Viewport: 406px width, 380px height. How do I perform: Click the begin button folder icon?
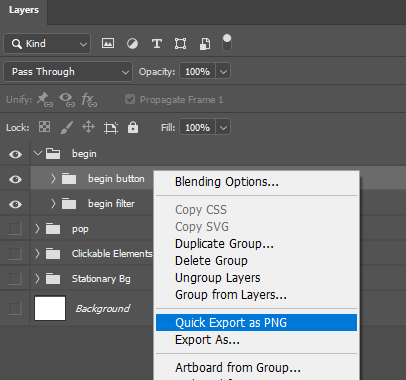pyautogui.click(x=69, y=179)
